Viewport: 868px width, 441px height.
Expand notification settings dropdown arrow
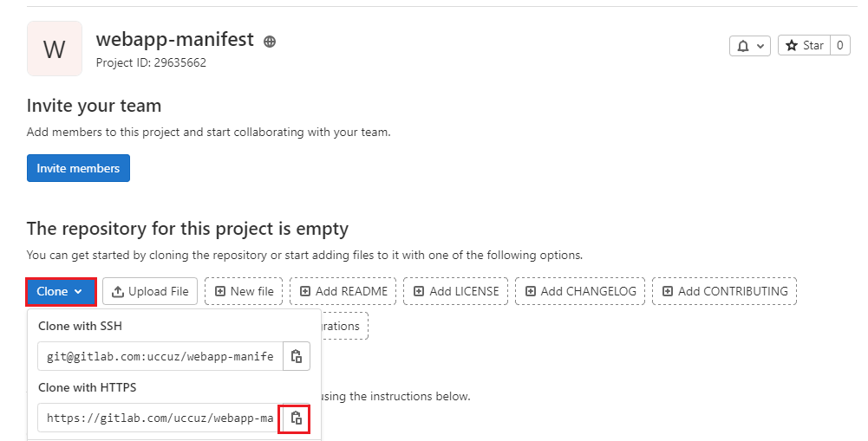point(760,46)
